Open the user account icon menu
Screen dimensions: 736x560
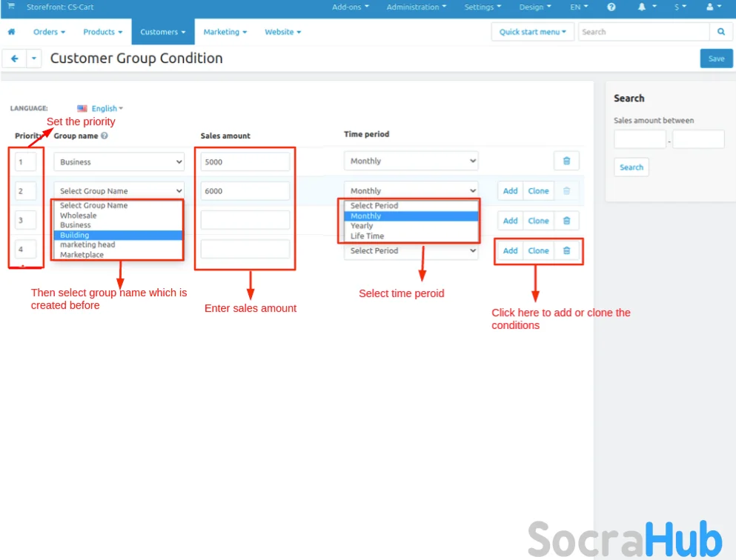pos(714,7)
